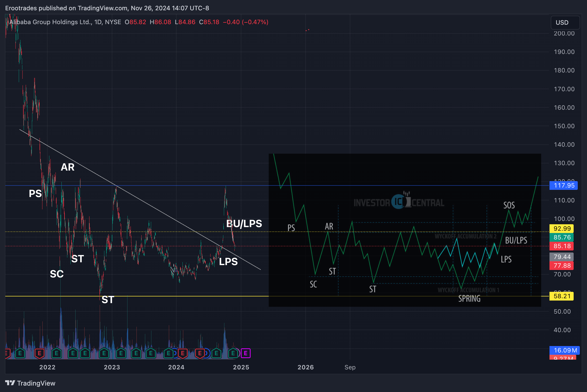587x392 pixels.
Task: Click the Sep time axis label
Action: tap(350, 367)
